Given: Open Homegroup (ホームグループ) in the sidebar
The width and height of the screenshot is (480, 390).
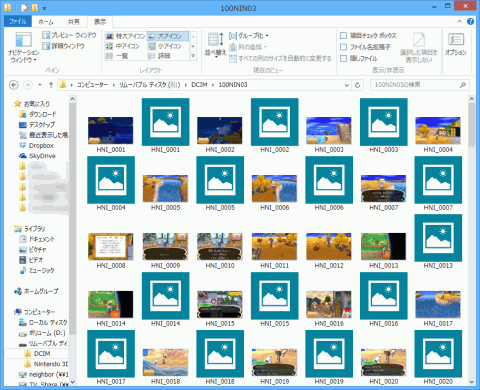Looking at the screenshot, I should pyautogui.click(x=36, y=291).
